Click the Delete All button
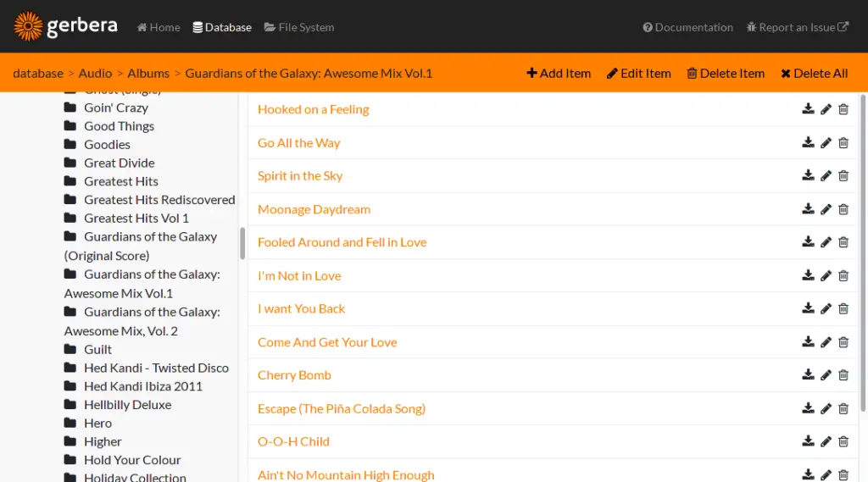Screen dimensions: 868x482 click(x=815, y=73)
